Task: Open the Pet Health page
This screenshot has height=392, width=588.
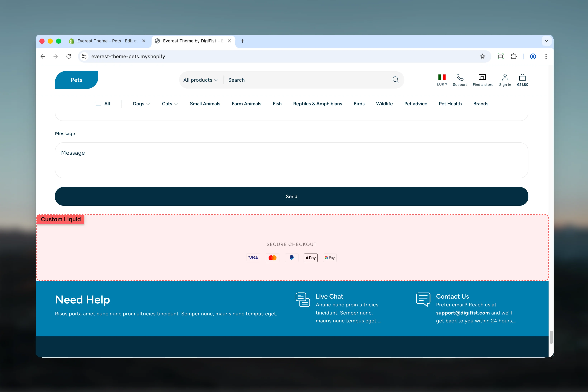Action: pos(450,104)
